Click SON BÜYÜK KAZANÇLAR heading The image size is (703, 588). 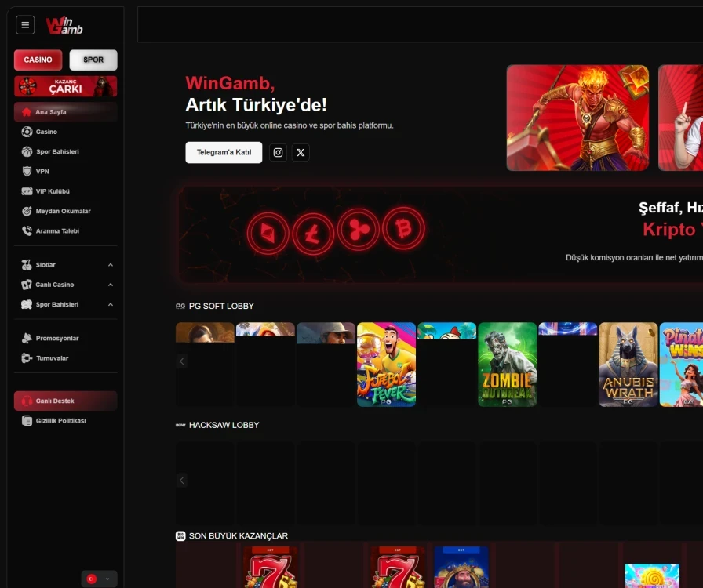coord(239,536)
